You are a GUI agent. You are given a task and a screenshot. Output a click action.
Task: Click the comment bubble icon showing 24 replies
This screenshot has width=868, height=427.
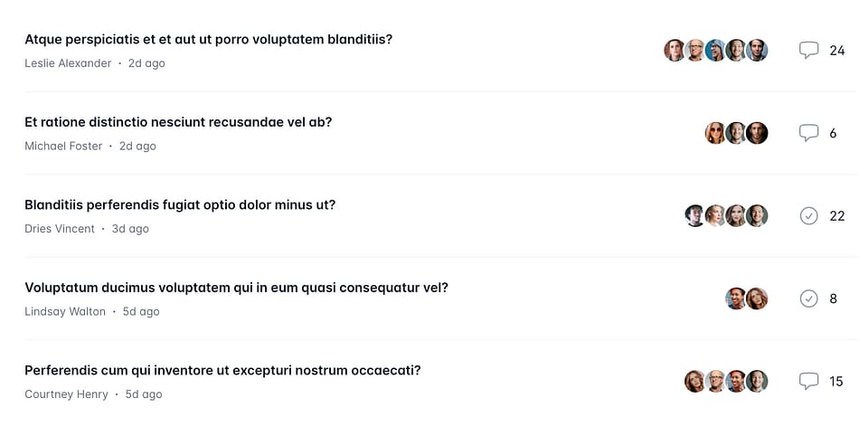808,51
